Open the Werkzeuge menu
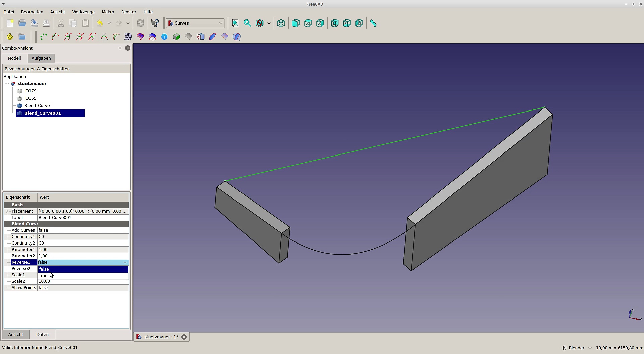Viewport: 644px width, 354px height. point(83,12)
